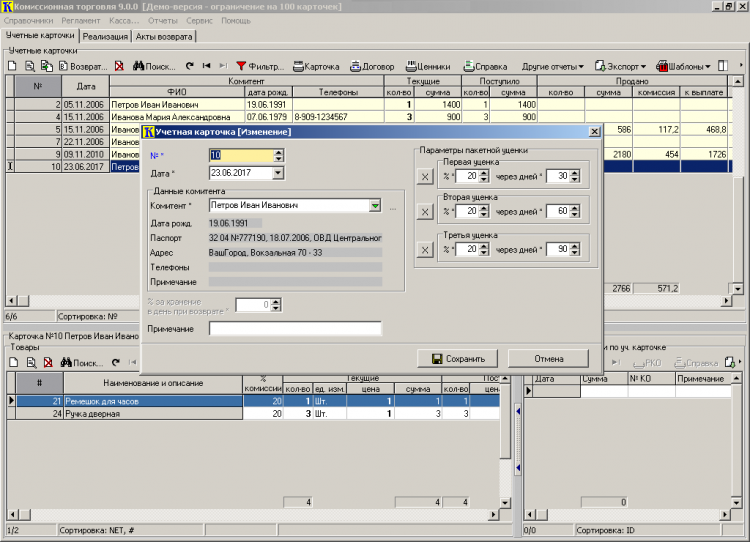This screenshot has width=750, height=542.
Task: Open the Договор contract report
Action: click(x=371, y=66)
